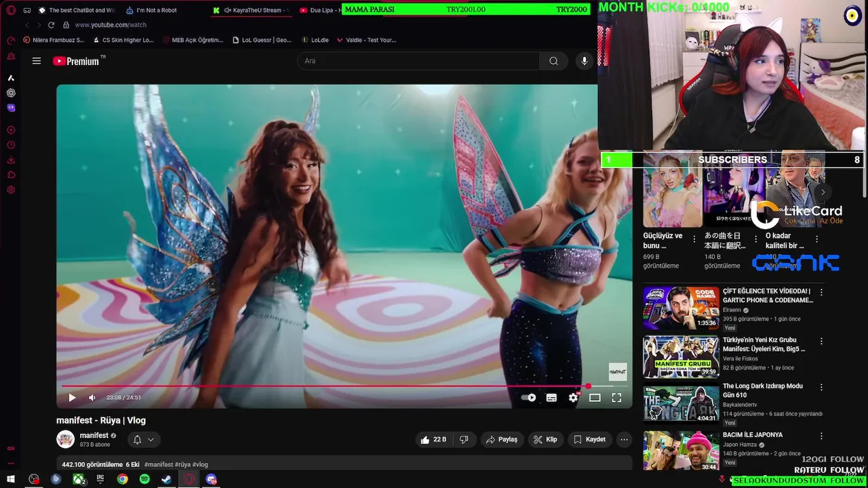Screen dimensions: 868x488
Task: Save the video with Kaydet
Action: click(x=589, y=439)
